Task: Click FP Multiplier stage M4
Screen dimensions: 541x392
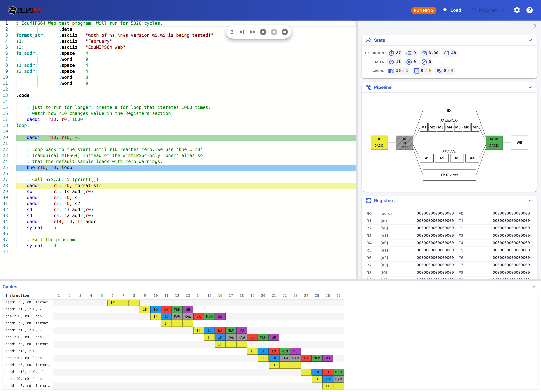Action: (449, 127)
